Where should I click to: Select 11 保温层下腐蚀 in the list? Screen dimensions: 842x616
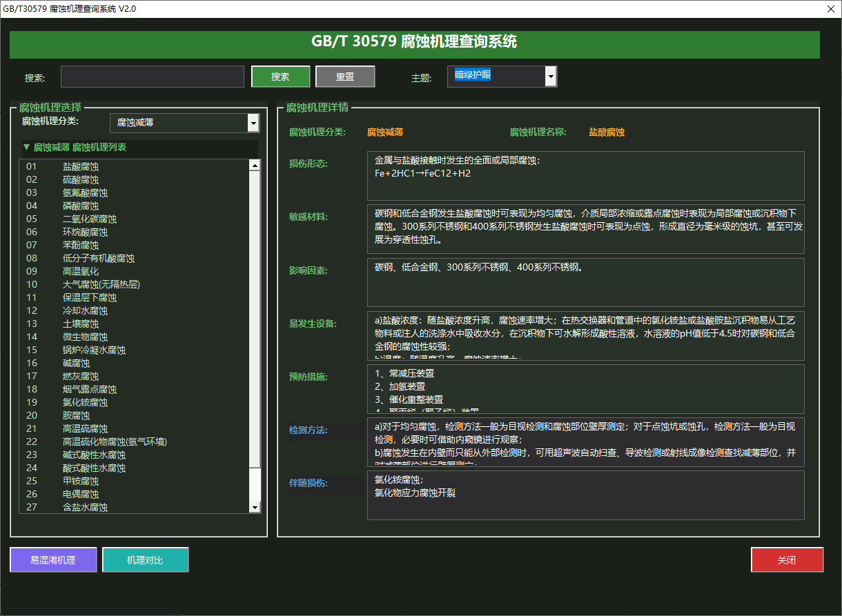135,297
